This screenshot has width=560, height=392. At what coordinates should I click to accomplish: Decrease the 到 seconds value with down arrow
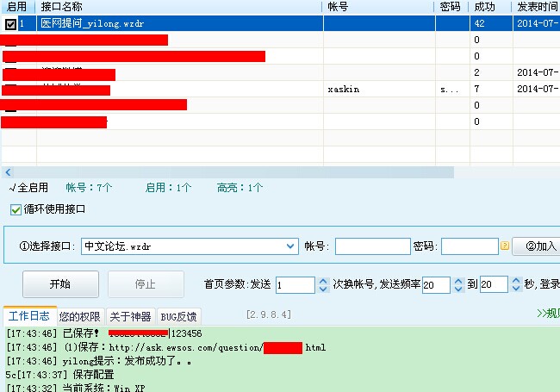click(x=516, y=289)
